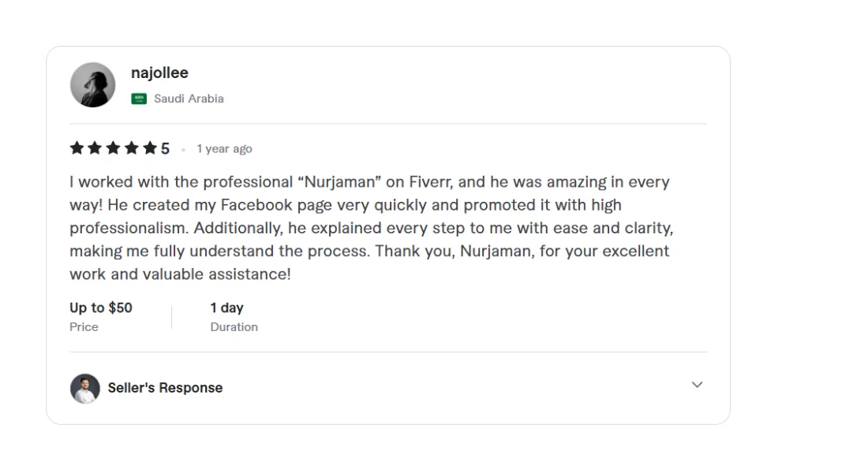868x473 pixels.
Task: Click the review text paragraph
Action: (x=369, y=228)
